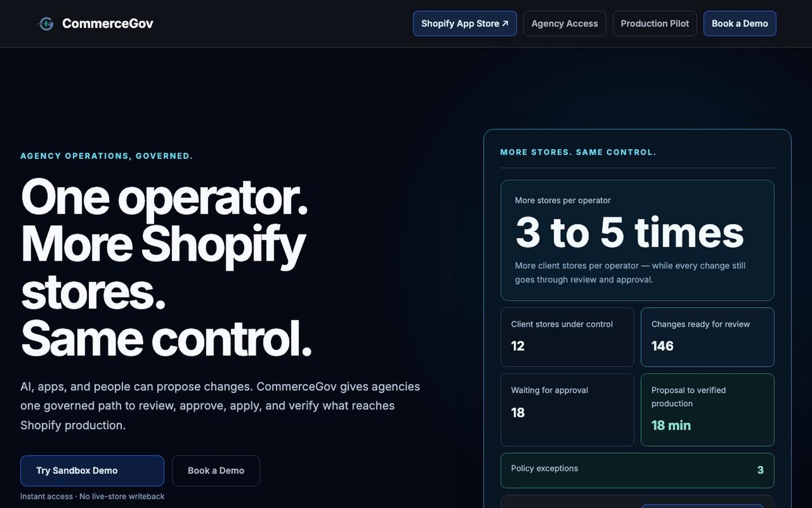Click the 146 changes value
The width and height of the screenshot is (812, 508).
pyautogui.click(x=662, y=346)
